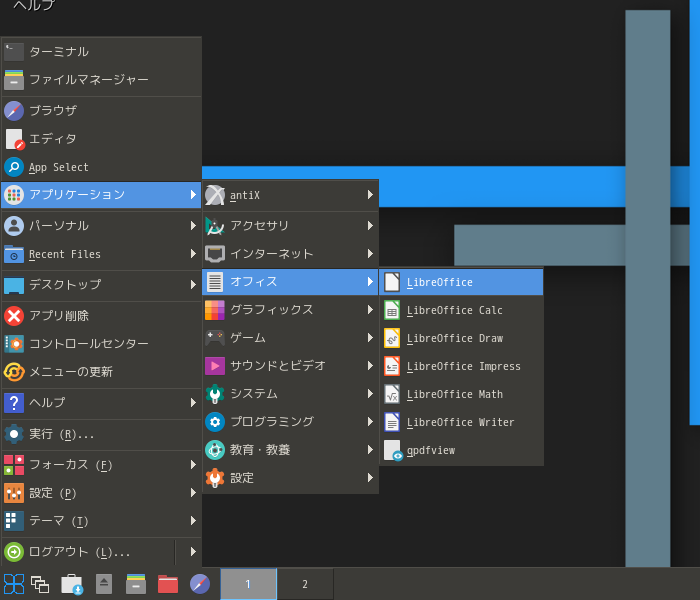
Task: Click the LibreOffice Writer icon
Action: [392, 422]
